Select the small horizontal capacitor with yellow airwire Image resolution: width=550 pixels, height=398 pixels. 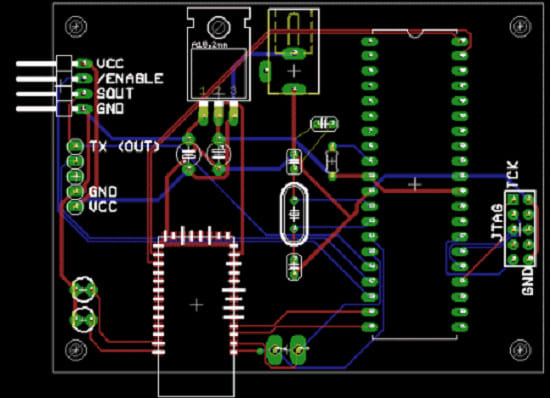[x=324, y=124]
